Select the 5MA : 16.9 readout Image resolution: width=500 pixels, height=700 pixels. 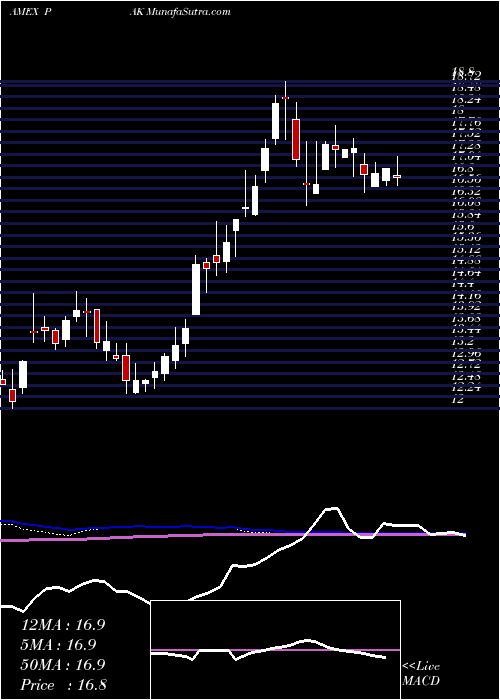[x=58, y=645]
